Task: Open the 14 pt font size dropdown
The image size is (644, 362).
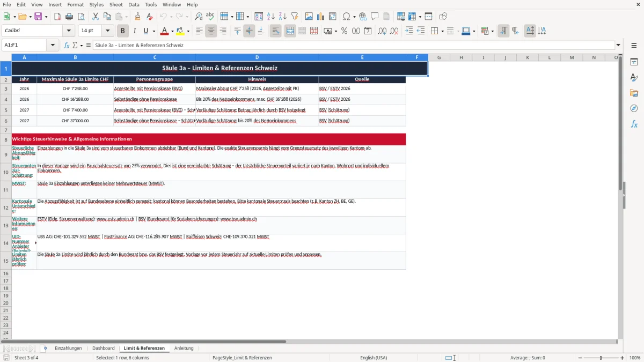Action: [107, 31]
